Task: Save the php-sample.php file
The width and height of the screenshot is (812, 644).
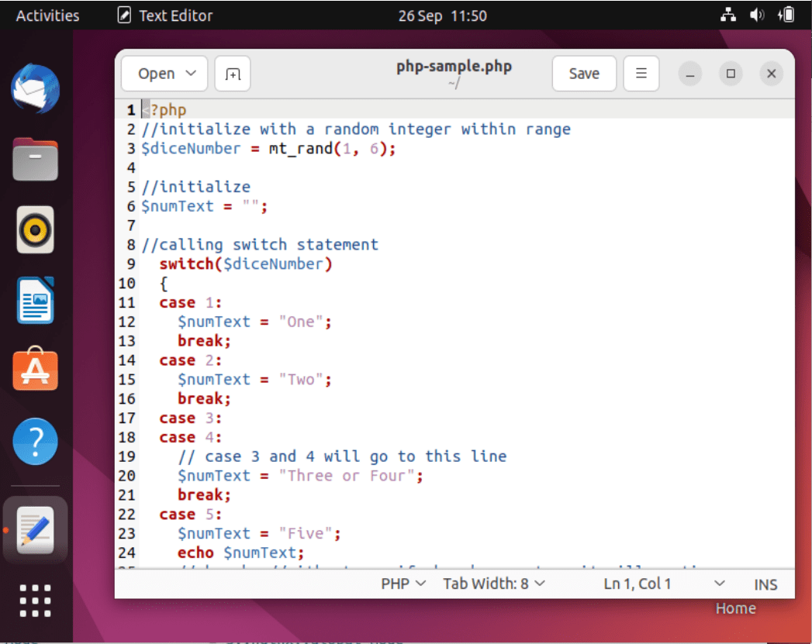Action: tap(584, 73)
